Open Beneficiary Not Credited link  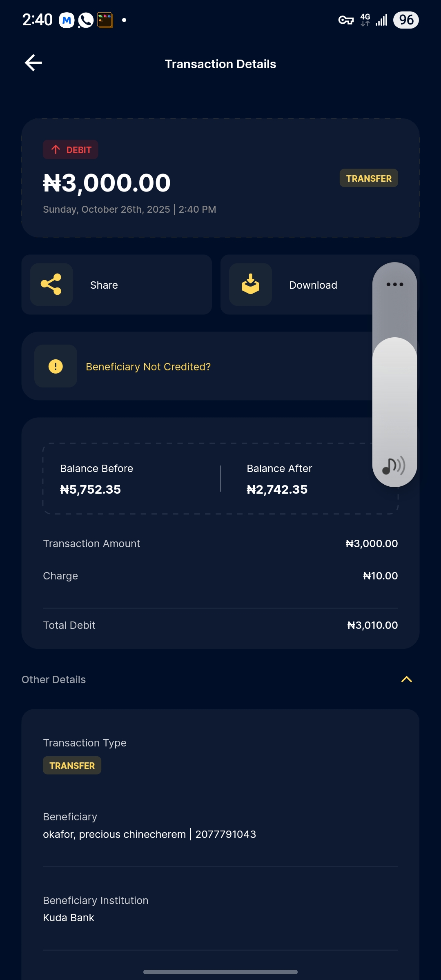(148, 367)
